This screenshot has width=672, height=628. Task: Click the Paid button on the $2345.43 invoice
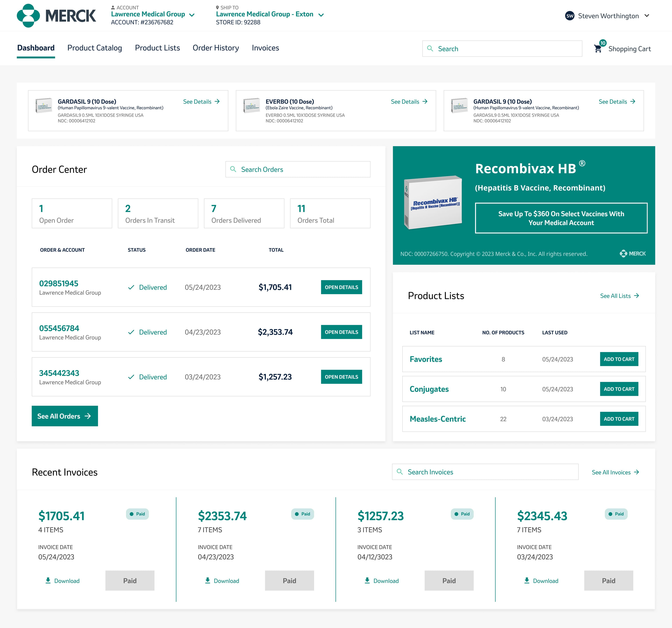[608, 580]
